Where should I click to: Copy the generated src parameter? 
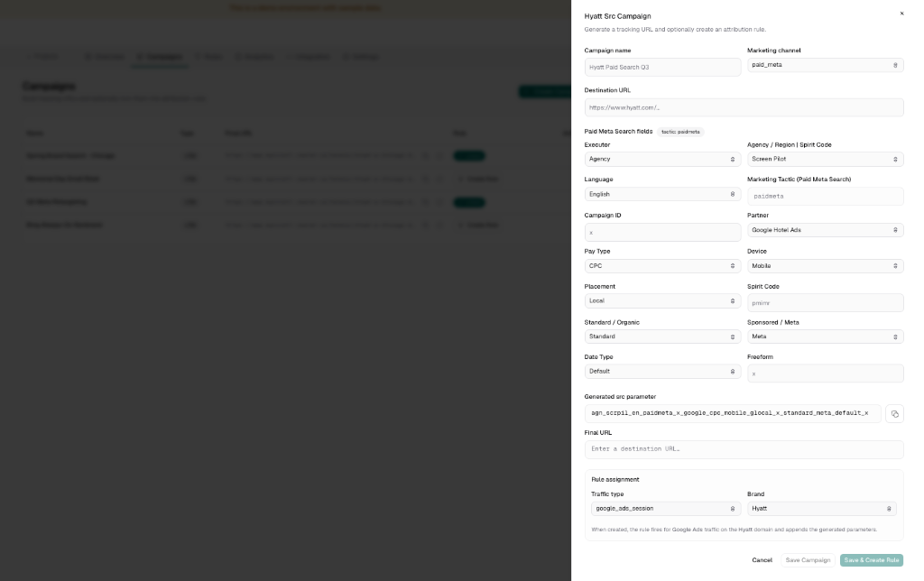click(894, 414)
